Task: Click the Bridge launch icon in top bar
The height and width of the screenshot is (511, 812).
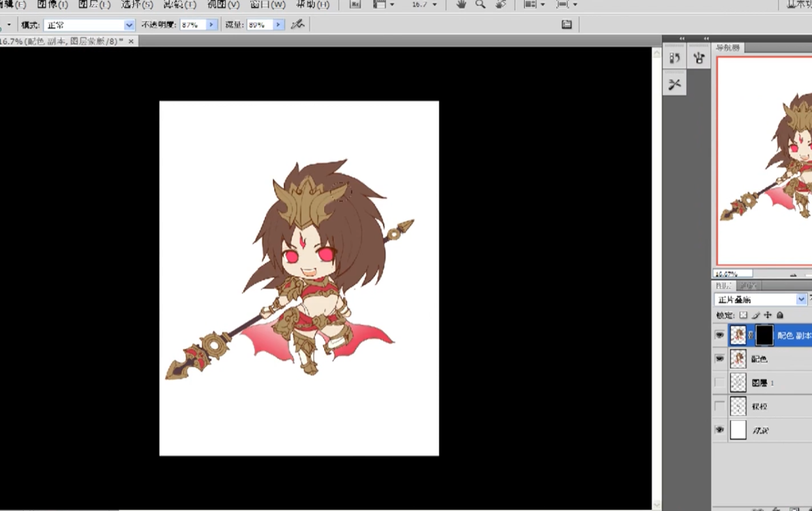Action: pyautogui.click(x=355, y=4)
